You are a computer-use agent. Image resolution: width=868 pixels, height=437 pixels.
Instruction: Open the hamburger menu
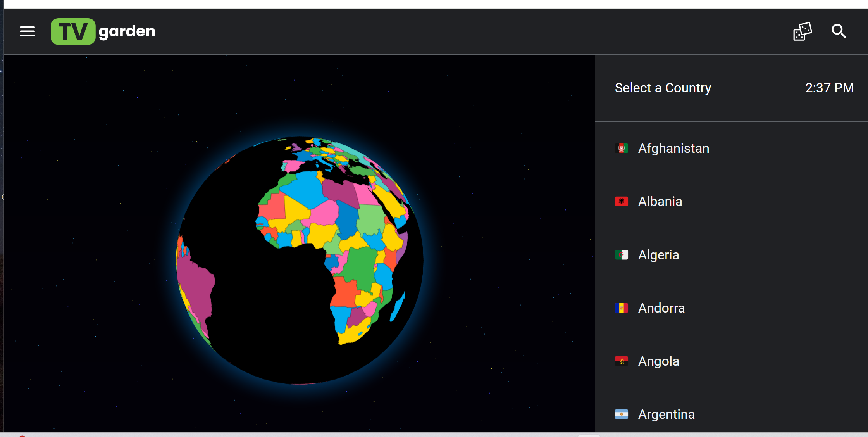tap(27, 31)
